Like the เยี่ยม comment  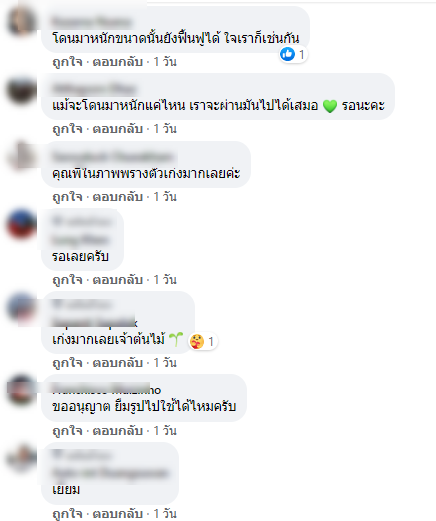pos(67,513)
